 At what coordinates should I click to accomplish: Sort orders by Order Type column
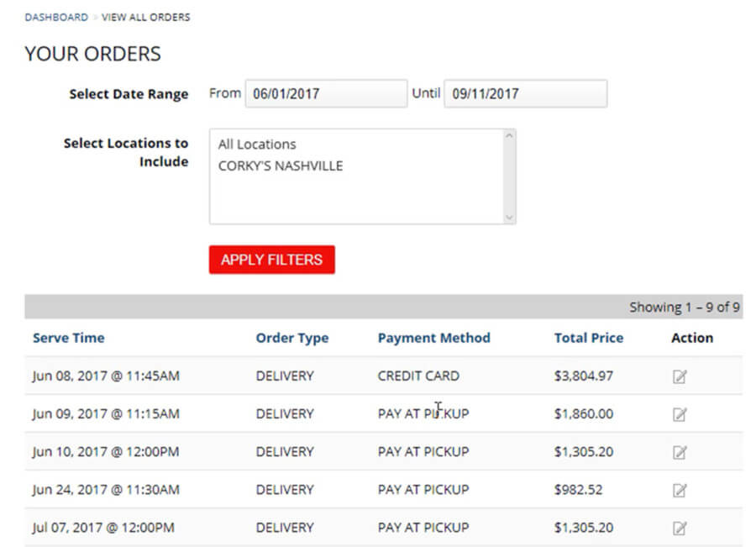292,338
